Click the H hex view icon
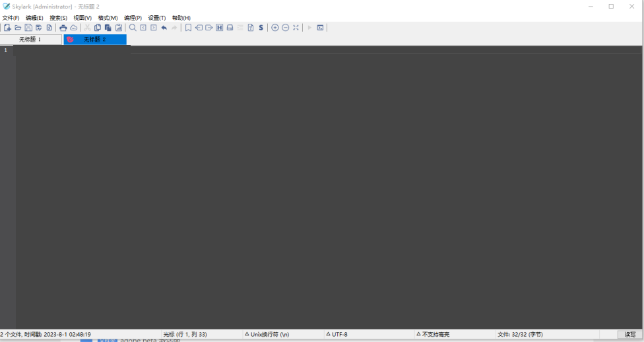644x342 pixels. [219, 28]
